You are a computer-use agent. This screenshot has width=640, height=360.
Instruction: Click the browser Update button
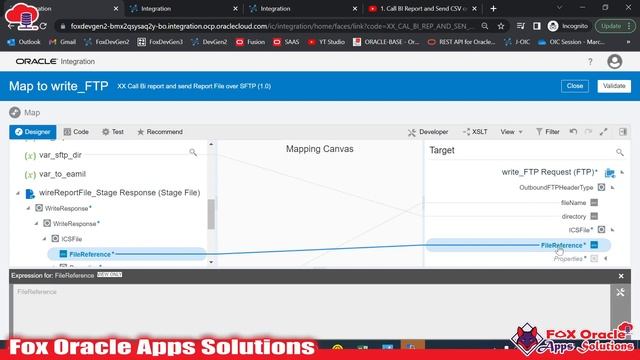click(616, 26)
